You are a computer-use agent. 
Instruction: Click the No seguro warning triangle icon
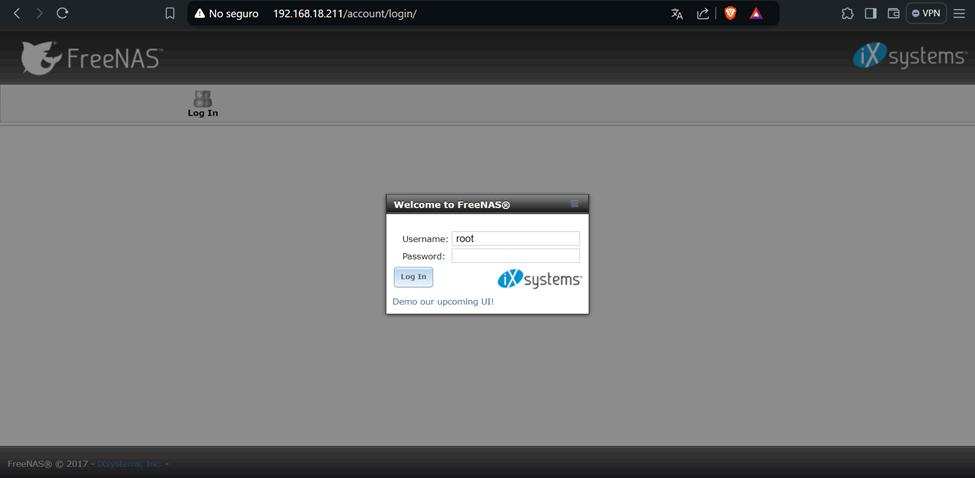pos(200,13)
